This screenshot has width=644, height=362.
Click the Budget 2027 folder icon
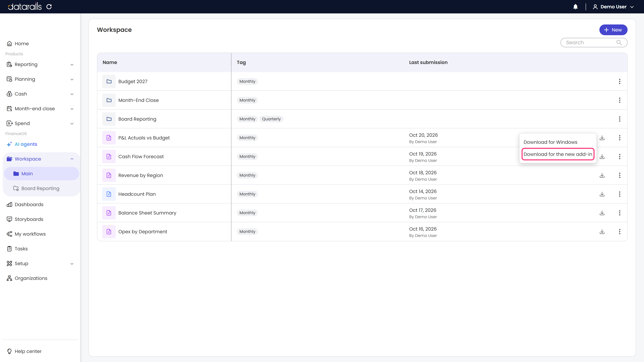[109, 81]
